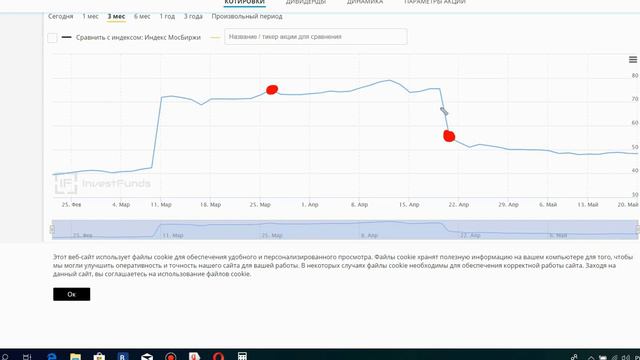Show hidden system tray icons
Screen dimensions: 640x360
(x=591, y=358)
